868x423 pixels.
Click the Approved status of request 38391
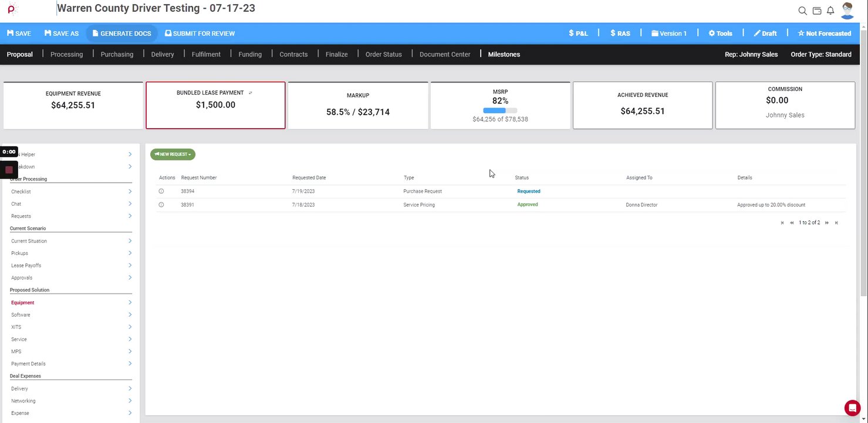point(528,205)
